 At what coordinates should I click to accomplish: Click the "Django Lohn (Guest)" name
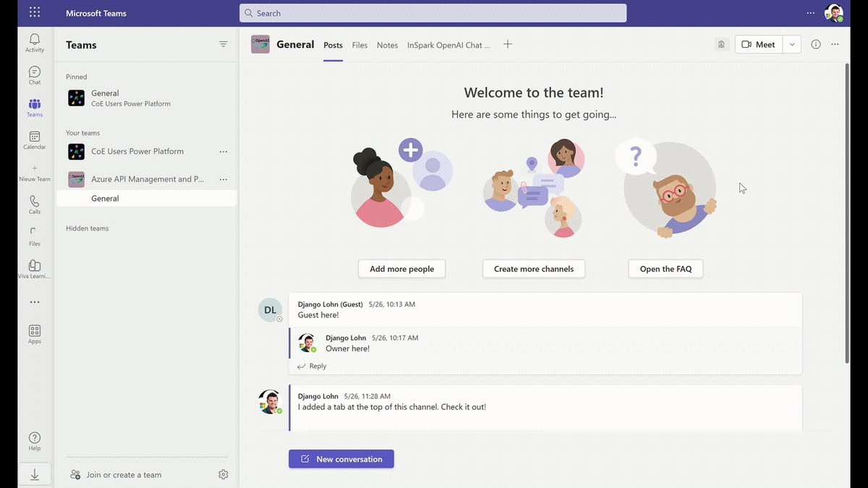(x=331, y=304)
